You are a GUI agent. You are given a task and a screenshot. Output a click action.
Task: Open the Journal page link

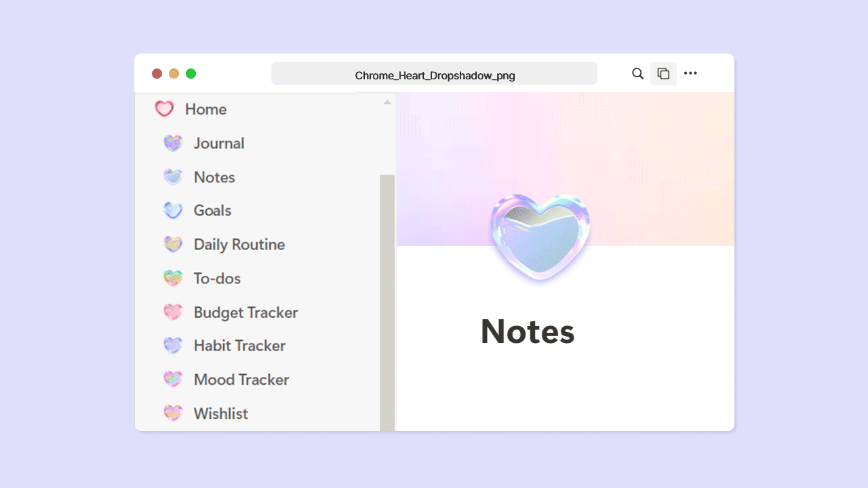[219, 143]
